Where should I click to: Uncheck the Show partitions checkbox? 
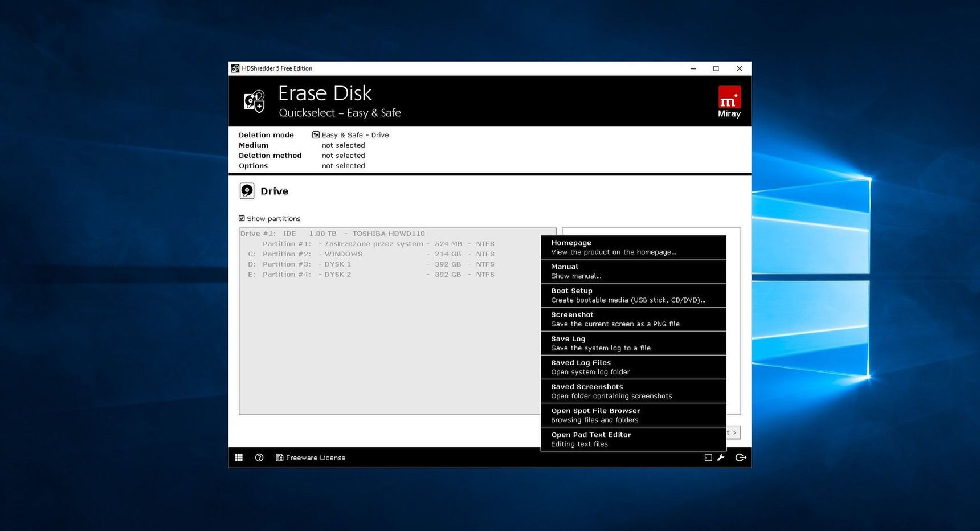242,218
